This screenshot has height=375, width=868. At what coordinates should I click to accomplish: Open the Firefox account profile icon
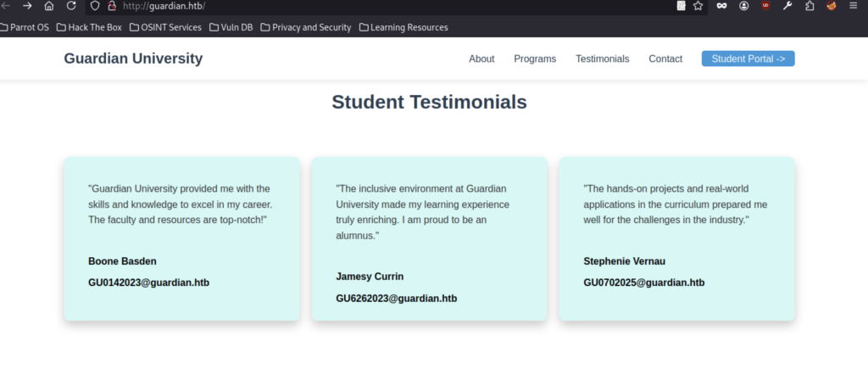(743, 6)
